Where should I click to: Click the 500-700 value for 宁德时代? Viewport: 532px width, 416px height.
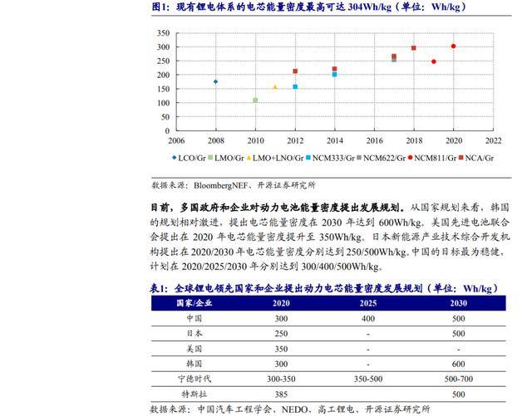coord(458,379)
